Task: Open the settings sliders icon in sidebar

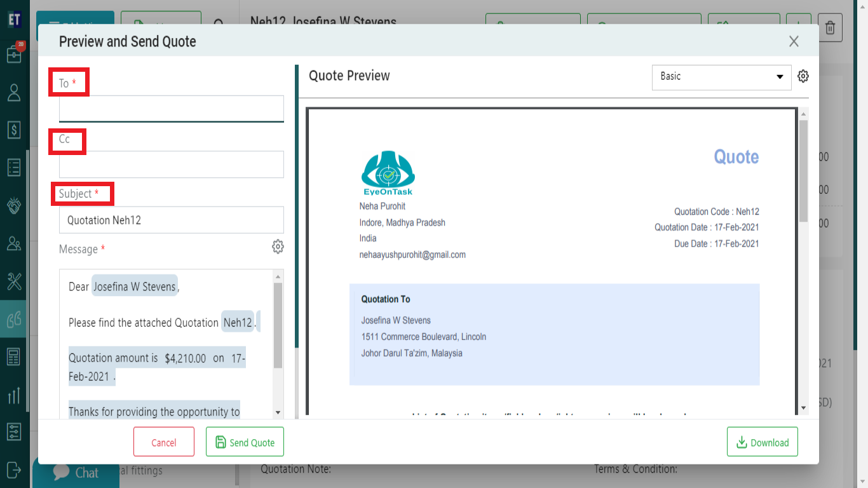Action: point(14,432)
